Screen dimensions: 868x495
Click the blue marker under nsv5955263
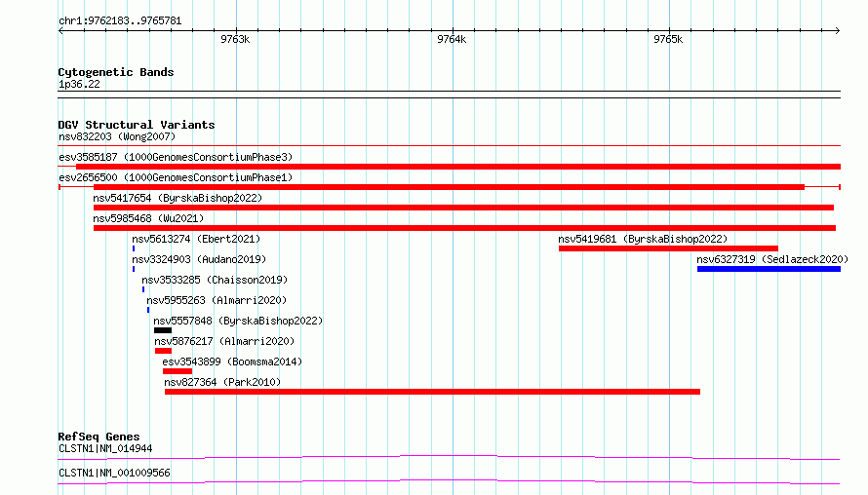pos(148,310)
